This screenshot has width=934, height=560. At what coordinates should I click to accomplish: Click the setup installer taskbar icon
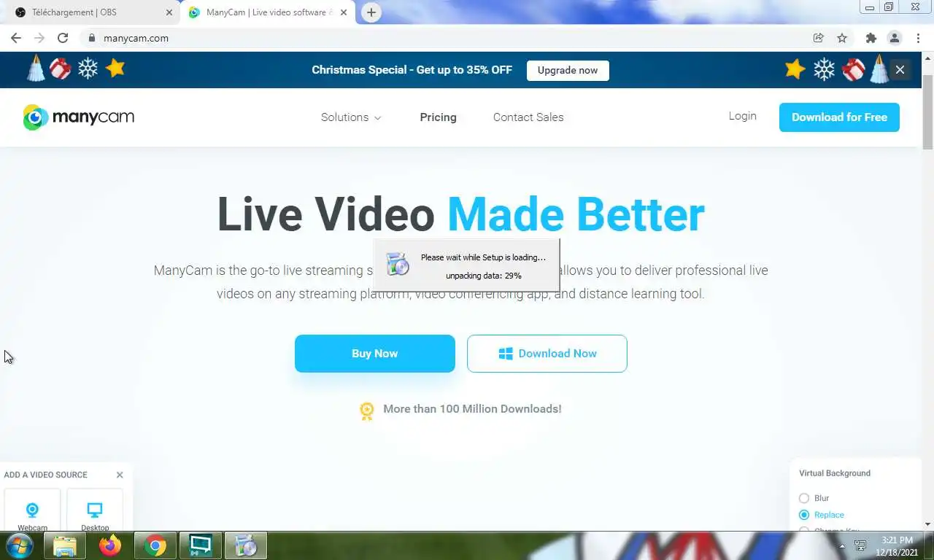coord(246,545)
